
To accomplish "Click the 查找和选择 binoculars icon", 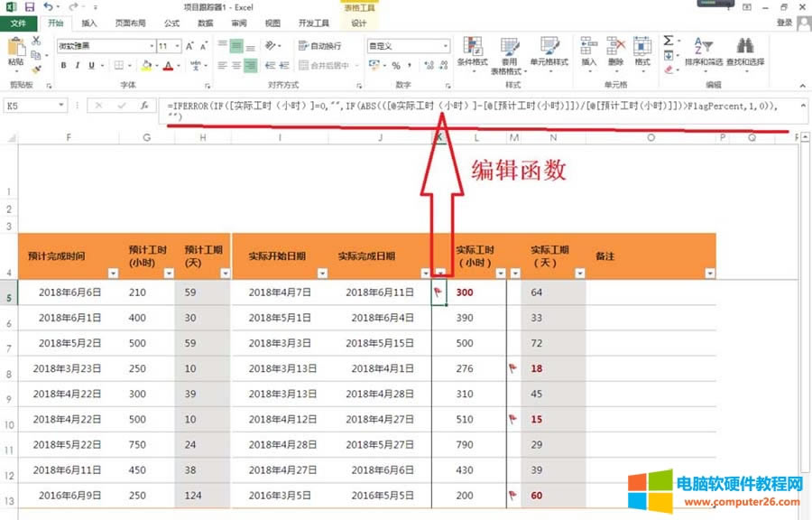I will point(746,45).
